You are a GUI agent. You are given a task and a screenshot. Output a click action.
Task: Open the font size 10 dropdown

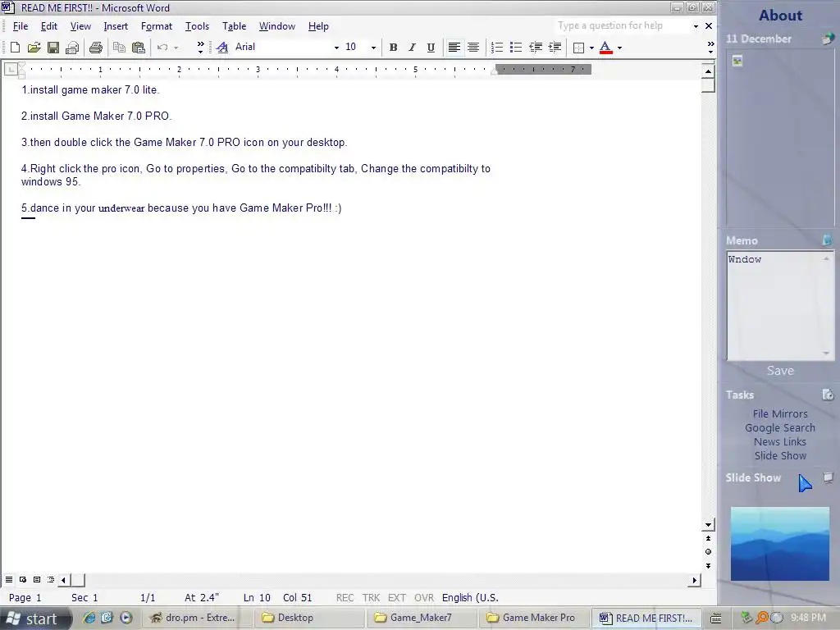coord(373,48)
